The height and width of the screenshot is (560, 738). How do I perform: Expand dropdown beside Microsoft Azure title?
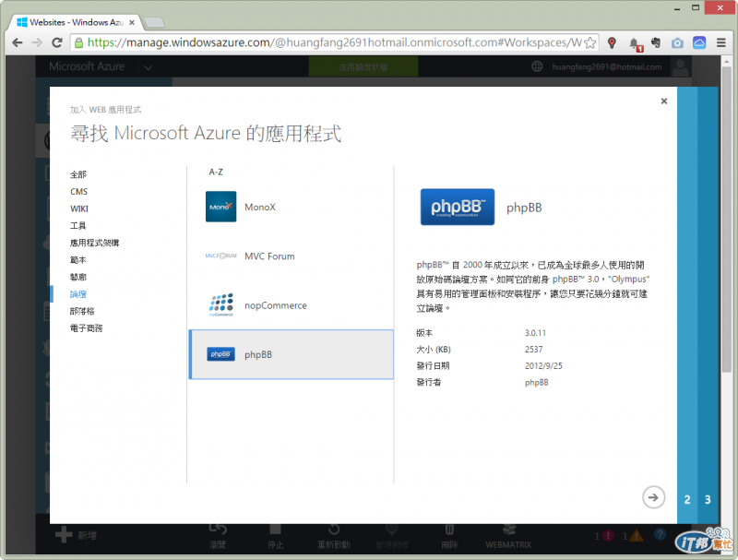pos(149,67)
